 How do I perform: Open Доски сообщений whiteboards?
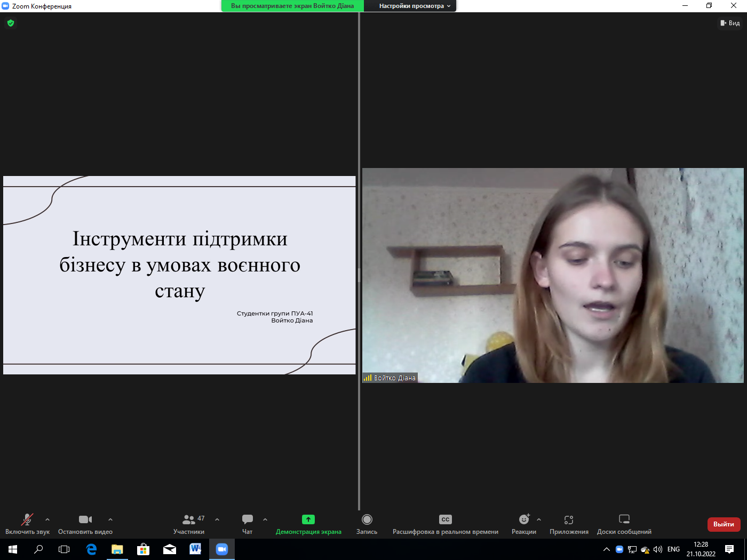pos(624,524)
